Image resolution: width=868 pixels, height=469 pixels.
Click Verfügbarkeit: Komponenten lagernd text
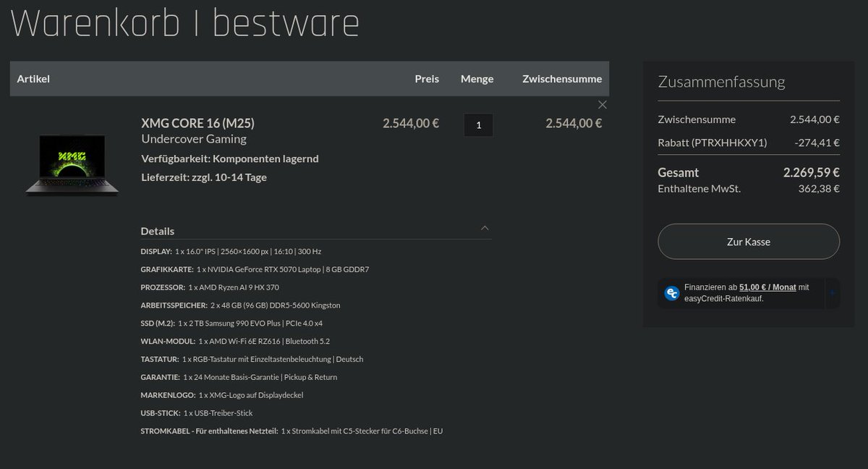click(230, 158)
